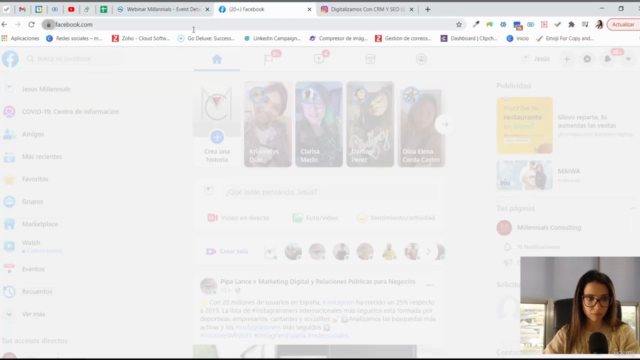Open the Groups tab icon in top bar

point(421,59)
